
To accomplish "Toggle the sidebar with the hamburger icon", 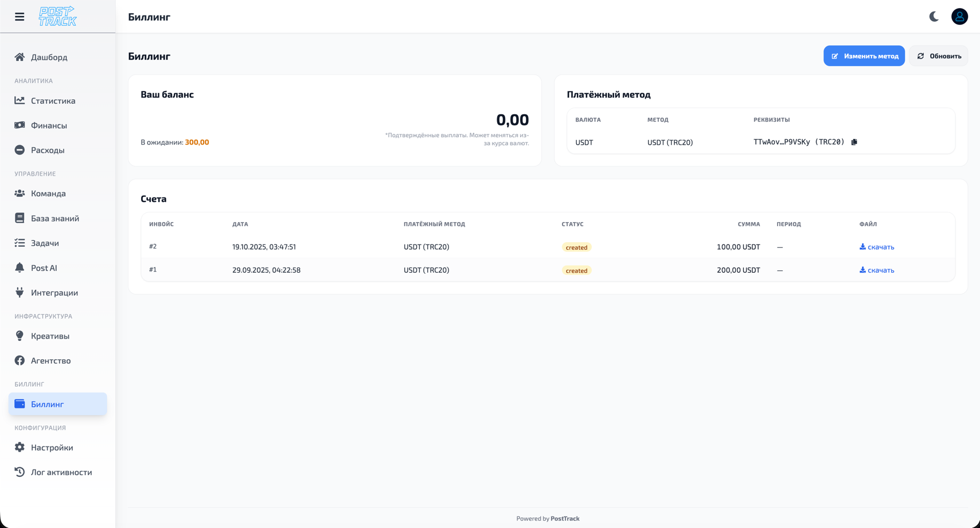I will click(x=19, y=17).
